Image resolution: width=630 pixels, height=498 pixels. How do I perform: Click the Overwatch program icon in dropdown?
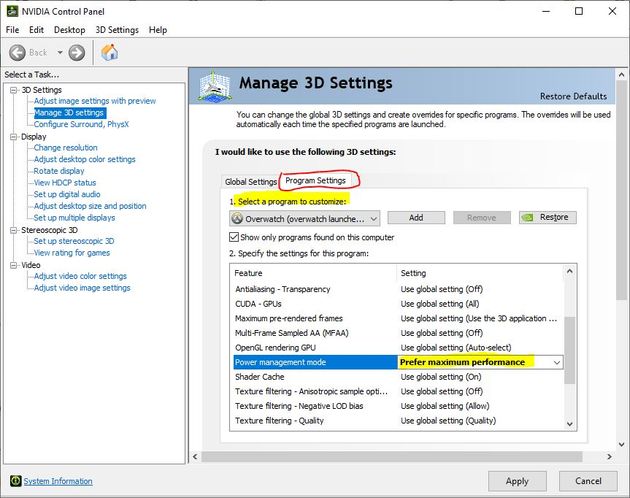(237, 217)
